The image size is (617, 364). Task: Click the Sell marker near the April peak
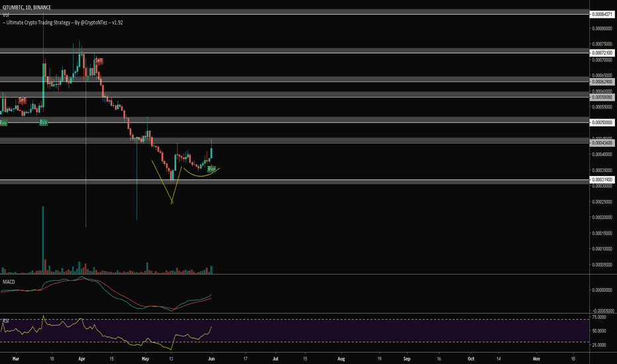coord(99,61)
